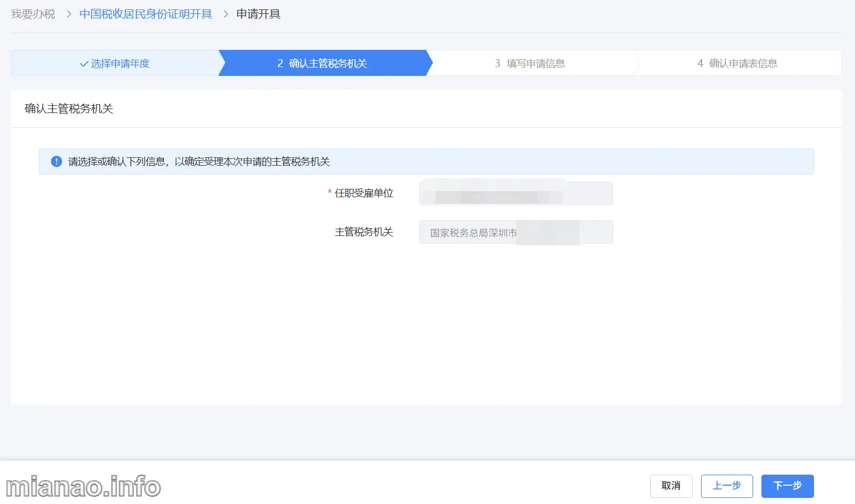
Task: Click the checkmark icon on 选择申请年度 step
Action: tap(84, 64)
